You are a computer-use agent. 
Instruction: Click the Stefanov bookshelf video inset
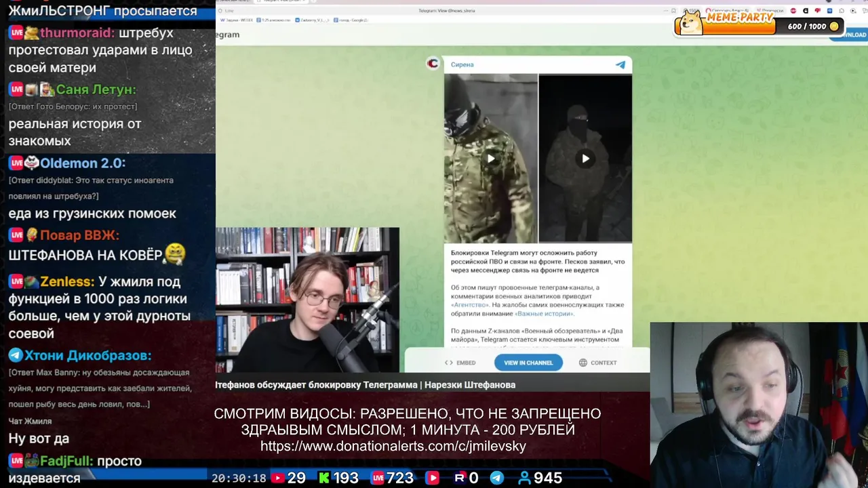pos(307,300)
